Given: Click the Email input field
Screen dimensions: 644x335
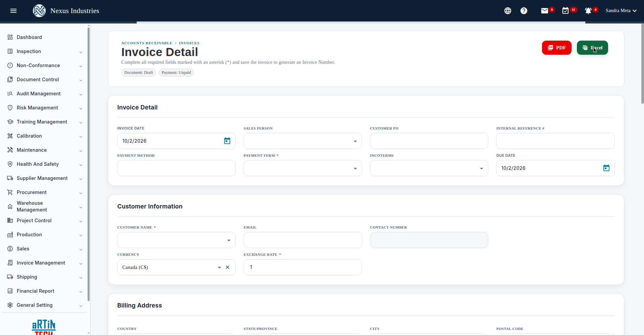Looking at the screenshot, I should (x=303, y=240).
